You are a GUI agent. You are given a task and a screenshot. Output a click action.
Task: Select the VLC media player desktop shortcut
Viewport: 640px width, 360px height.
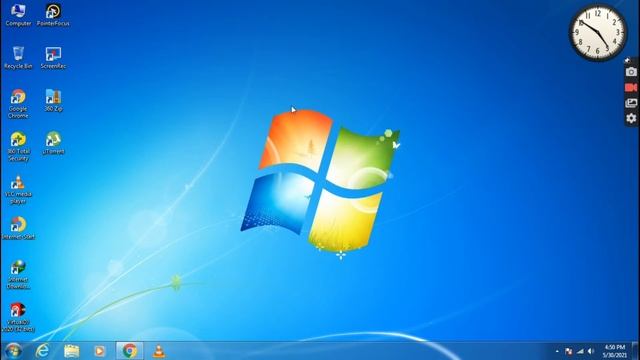pyautogui.click(x=18, y=189)
